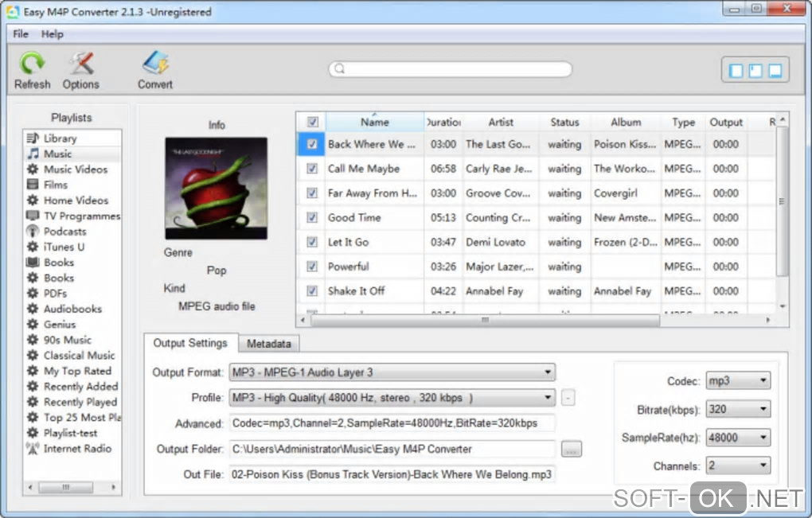Switch to the middle layout view icon
This screenshot has width=812, height=518.
(755, 70)
